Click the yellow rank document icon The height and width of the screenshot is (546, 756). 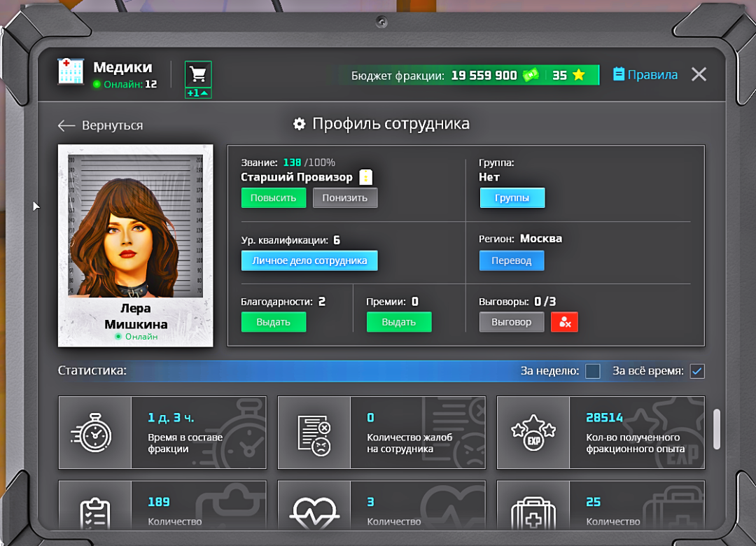(365, 177)
